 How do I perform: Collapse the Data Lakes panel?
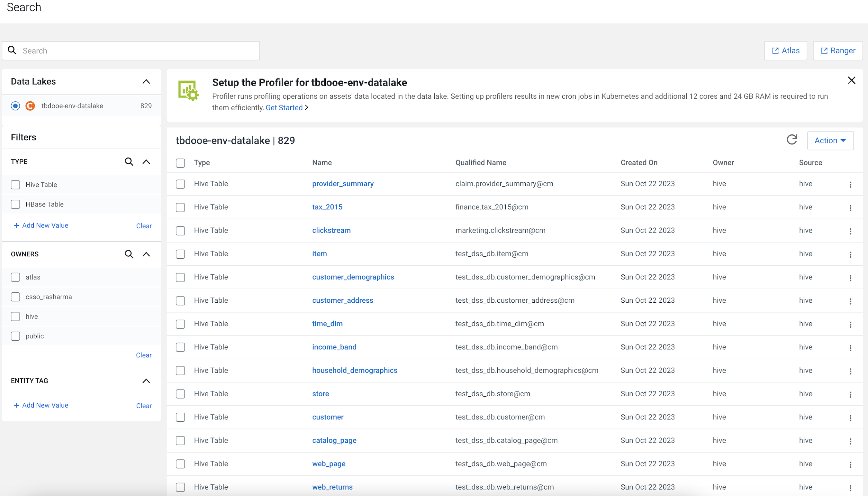point(146,82)
